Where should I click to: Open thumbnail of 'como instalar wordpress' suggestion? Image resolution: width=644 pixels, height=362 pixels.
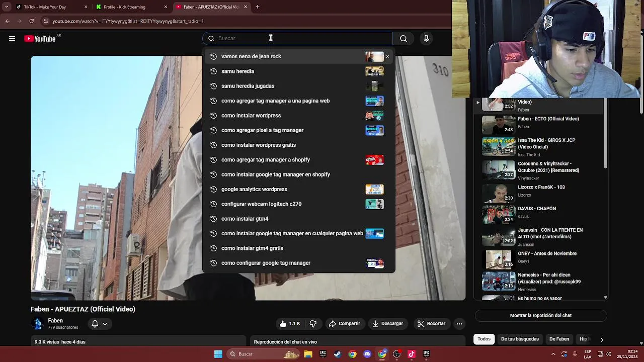click(x=374, y=116)
